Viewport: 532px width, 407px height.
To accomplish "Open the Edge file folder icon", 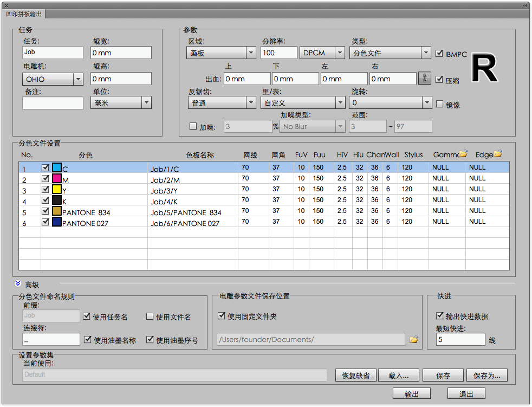I will pyautogui.click(x=498, y=154).
